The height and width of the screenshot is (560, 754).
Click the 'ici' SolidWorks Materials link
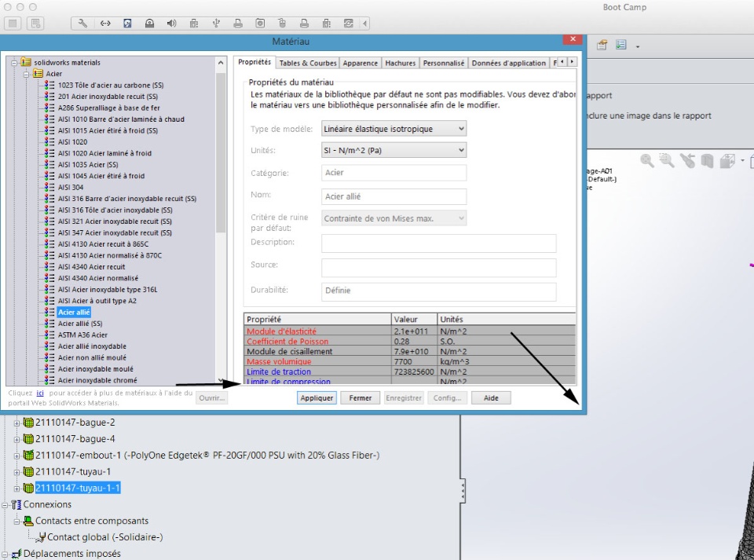(x=40, y=393)
